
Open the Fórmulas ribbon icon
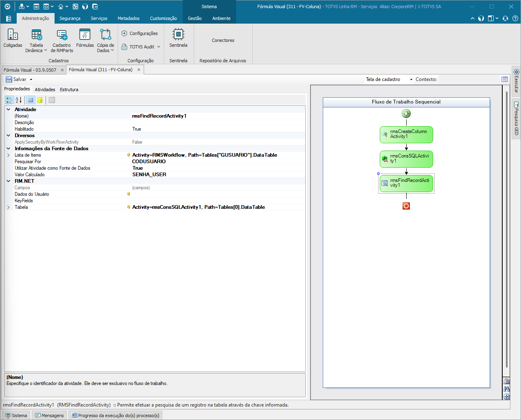coord(85,38)
